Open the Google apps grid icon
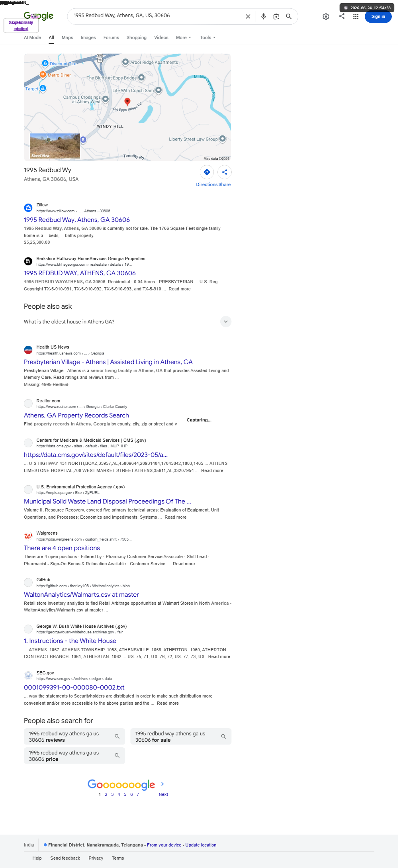Viewport: 403px width, 868px height. [x=356, y=16]
